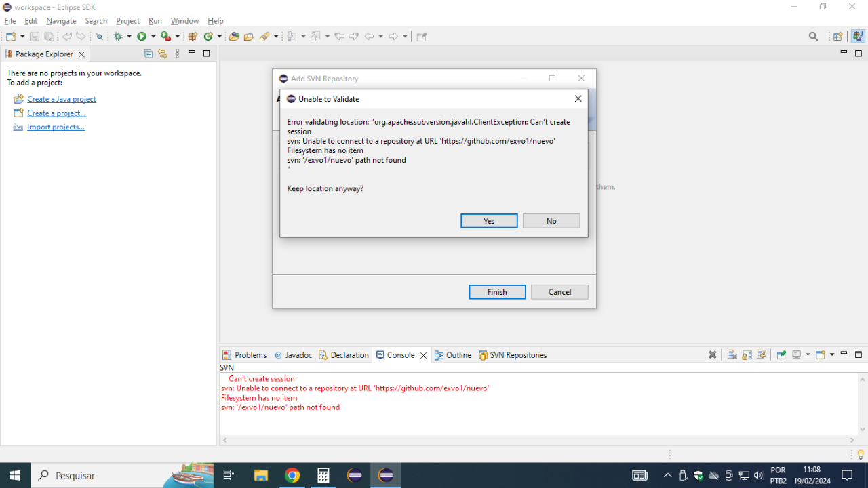This screenshot has width=868, height=488.
Task: Open the Create a Java project link
Action: tap(62, 98)
